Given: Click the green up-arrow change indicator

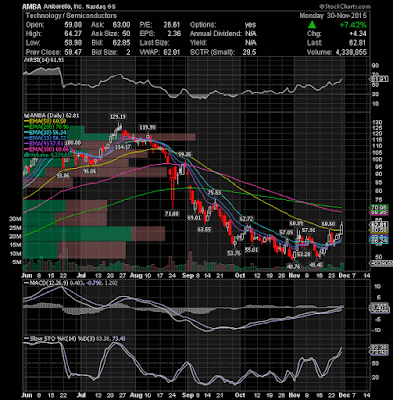Looking at the screenshot, I should [x=312, y=25].
